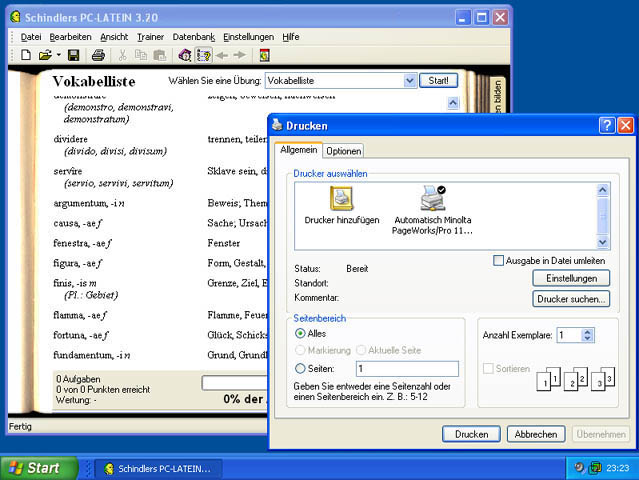
Task: Select the Alles radio button
Action: point(300,333)
